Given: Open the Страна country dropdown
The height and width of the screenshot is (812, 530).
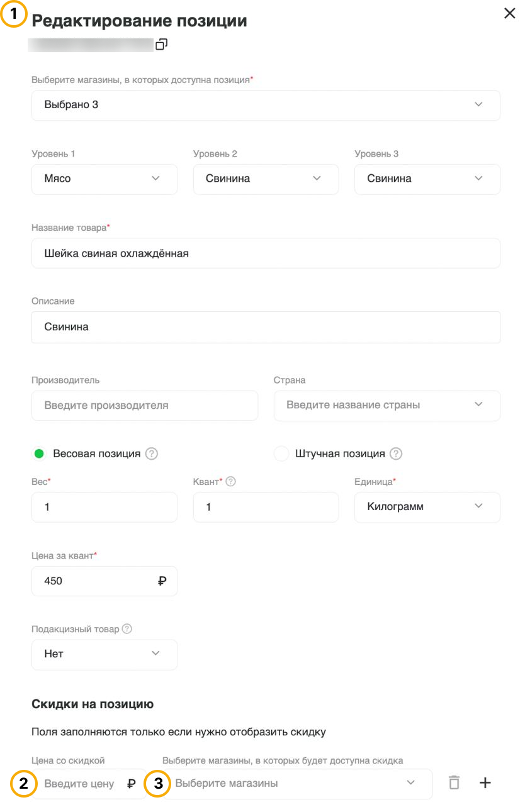Looking at the screenshot, I should 387,406.
